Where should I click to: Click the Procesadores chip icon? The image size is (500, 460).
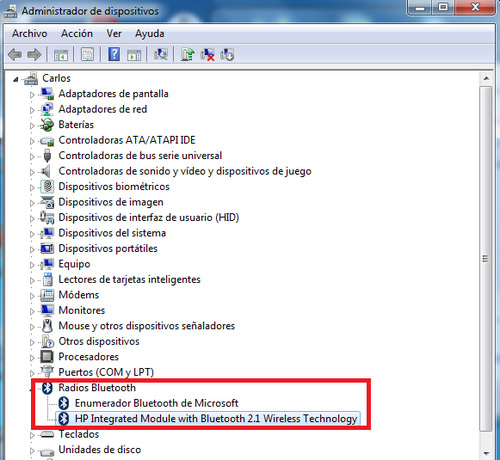(x=47, y=357)
